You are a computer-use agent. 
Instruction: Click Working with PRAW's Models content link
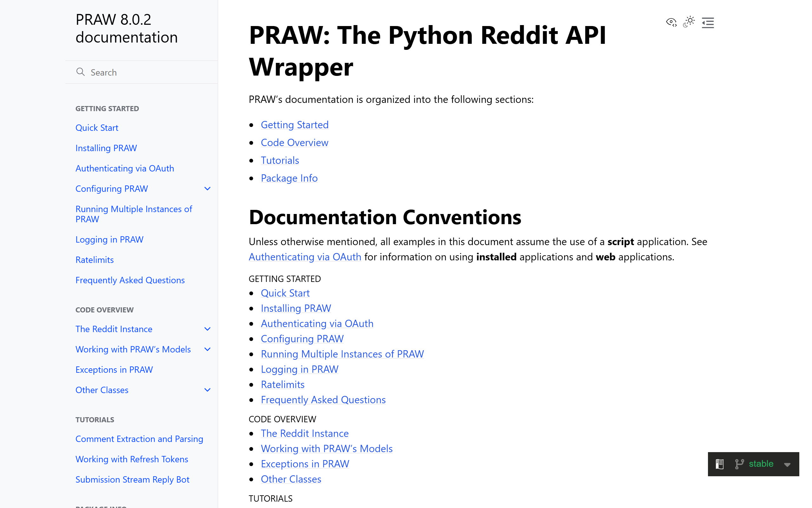pyautogui.click(x=327, y=449)
